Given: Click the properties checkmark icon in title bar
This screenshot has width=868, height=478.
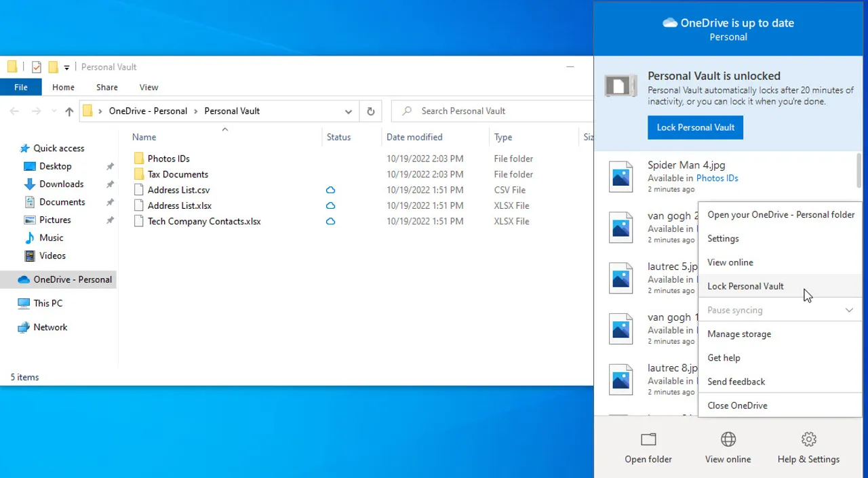Looking at the screenshot, I should [37, 67].
